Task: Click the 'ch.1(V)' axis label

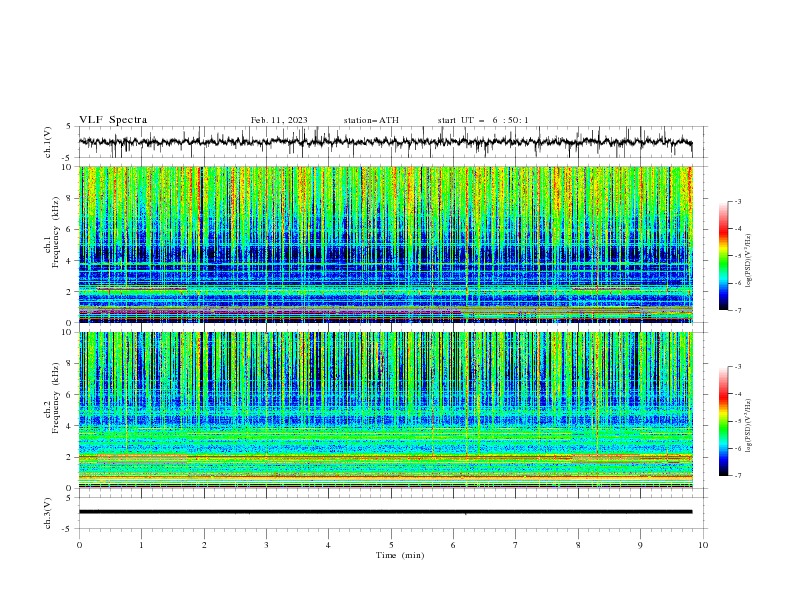Action: click(48, 142)
